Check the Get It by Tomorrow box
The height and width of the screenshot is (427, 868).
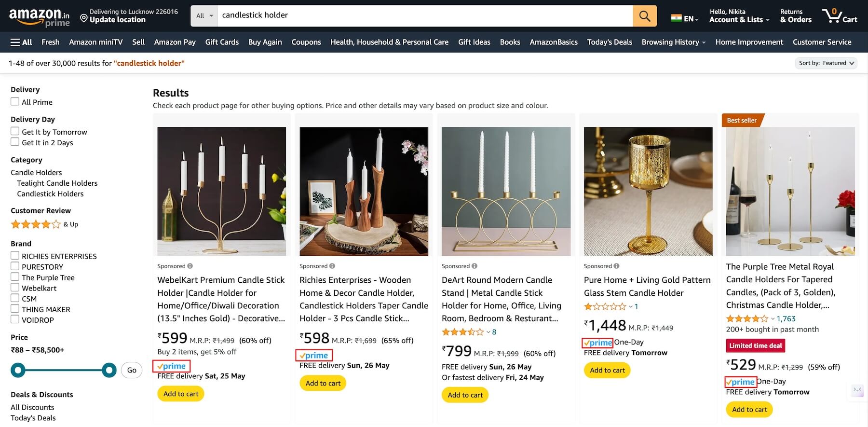[15, 132]
